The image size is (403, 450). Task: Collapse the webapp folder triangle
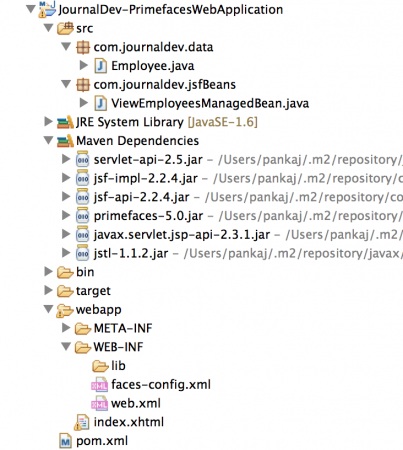[49, 309]
